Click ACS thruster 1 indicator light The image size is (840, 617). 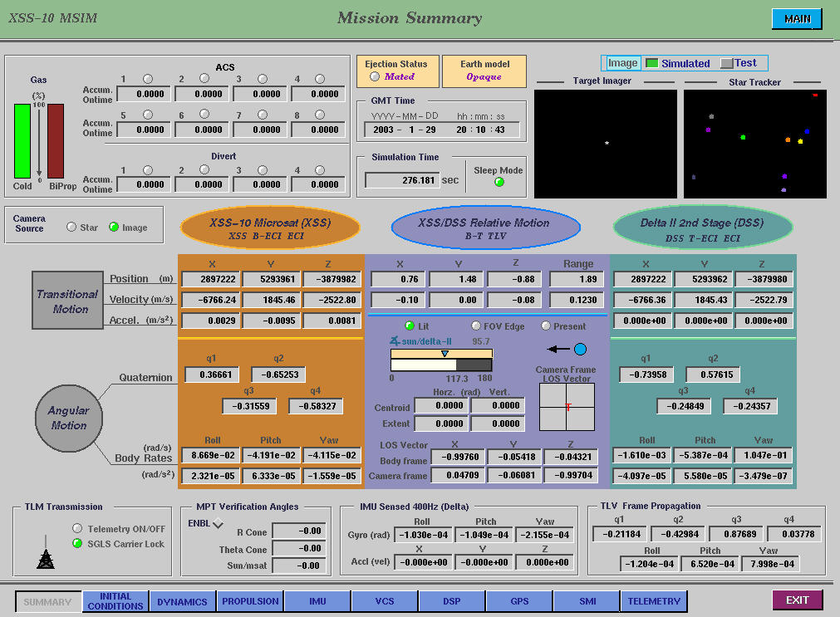tap(148, 79)
